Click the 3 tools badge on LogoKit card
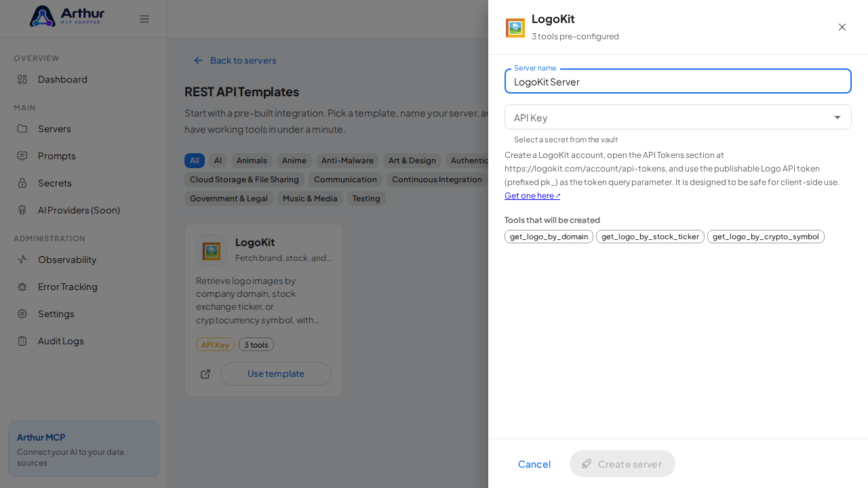 [x=256, y=345]
